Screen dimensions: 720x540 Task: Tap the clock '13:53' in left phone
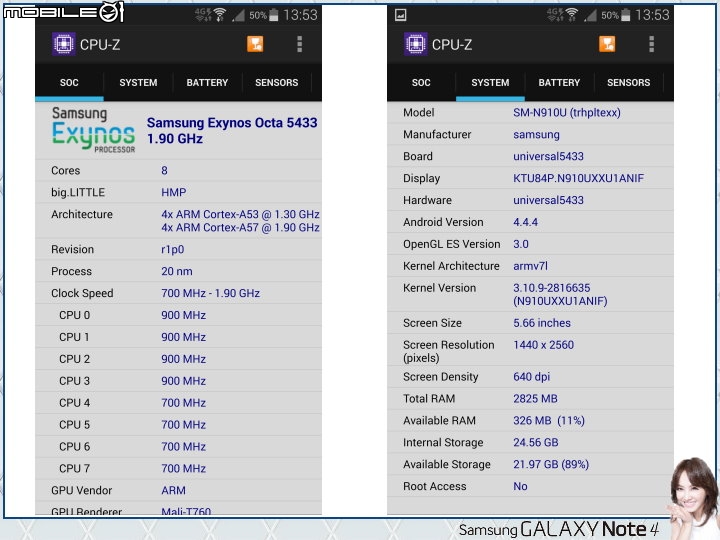coord(300,15)
